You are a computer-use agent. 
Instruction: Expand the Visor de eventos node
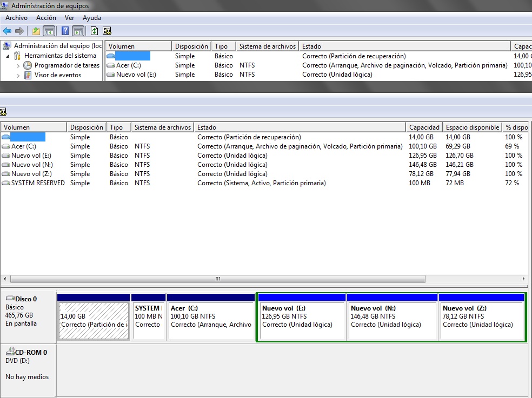tap(18, 76)
